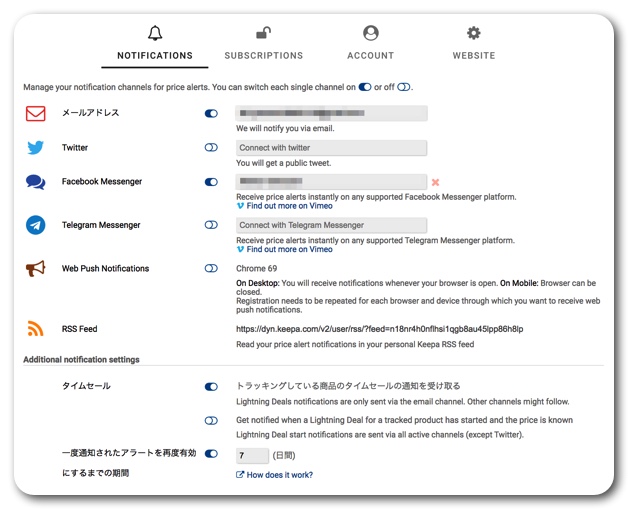Click the gear icon above Website
The width and height of the screenshot is (628, 509).
click(x=474, y=34)
